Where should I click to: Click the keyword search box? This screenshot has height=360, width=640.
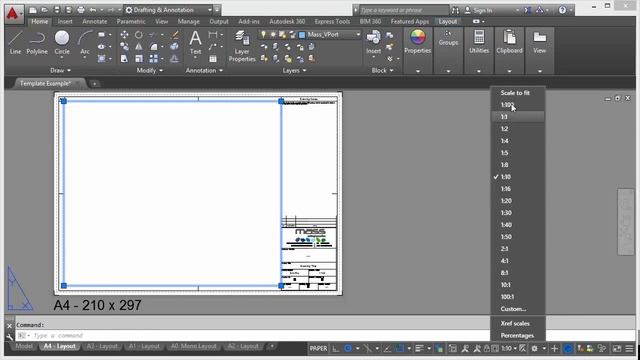point(403,10)
